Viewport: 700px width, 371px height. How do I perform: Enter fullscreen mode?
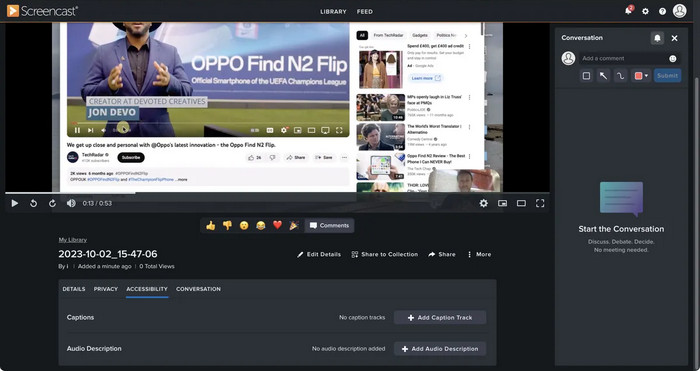tap(540, 204)
